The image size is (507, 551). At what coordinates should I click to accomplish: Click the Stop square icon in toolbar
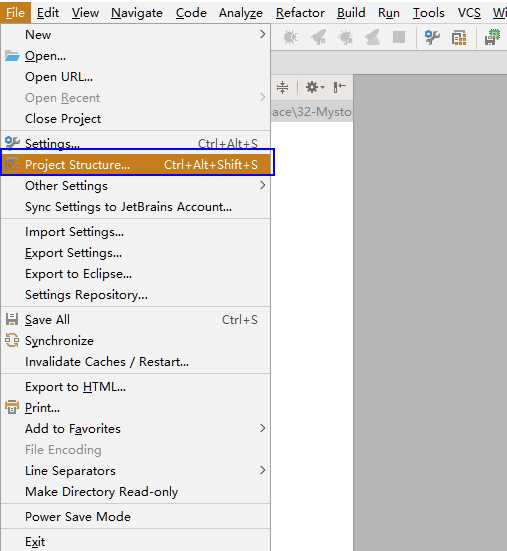[x=399, y=37]
